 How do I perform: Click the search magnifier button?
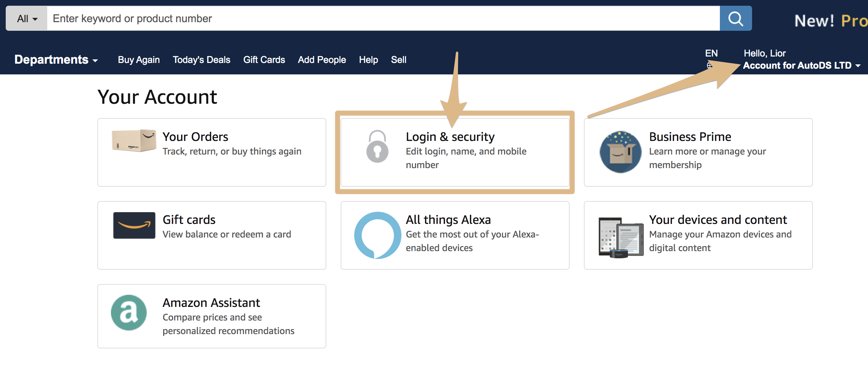pos(736,18)
